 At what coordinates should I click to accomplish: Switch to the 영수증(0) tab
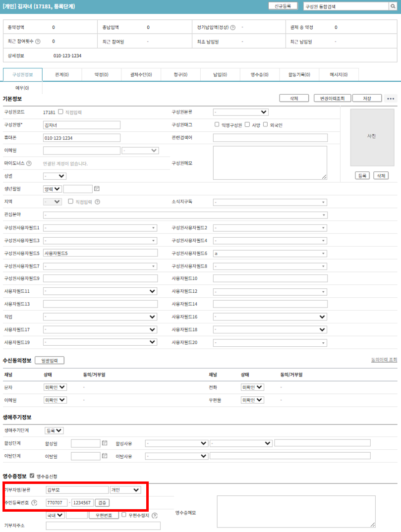pyautogui.click(x=259, y=75)
